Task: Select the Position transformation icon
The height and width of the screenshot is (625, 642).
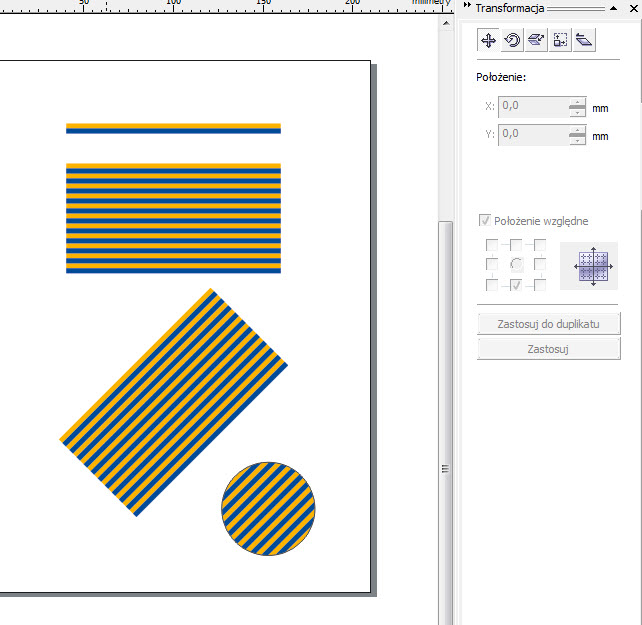Action: coord(488,40)
